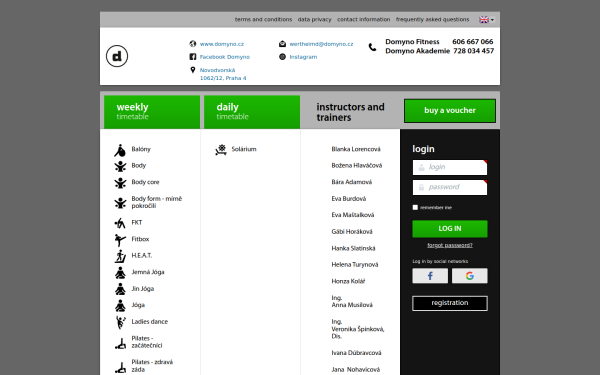Screen dimensions: 600x375
Task: Click the Facebook login icon button
Action: (430, 276)
